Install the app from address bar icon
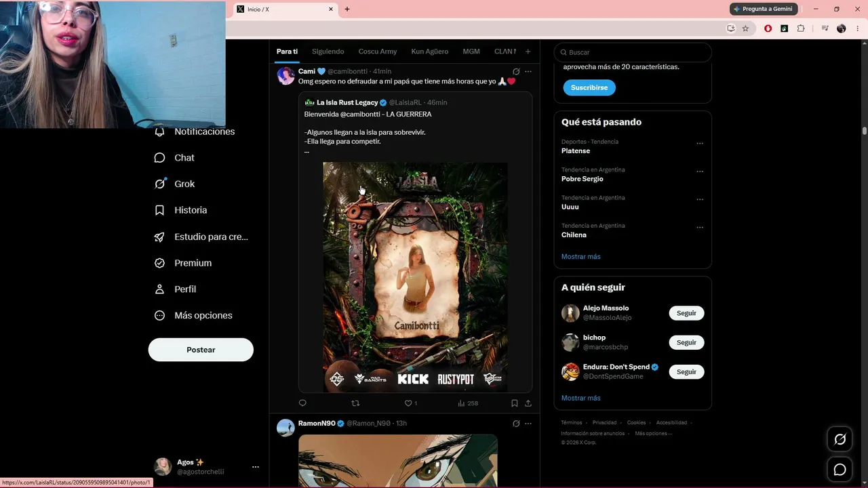 730,28
